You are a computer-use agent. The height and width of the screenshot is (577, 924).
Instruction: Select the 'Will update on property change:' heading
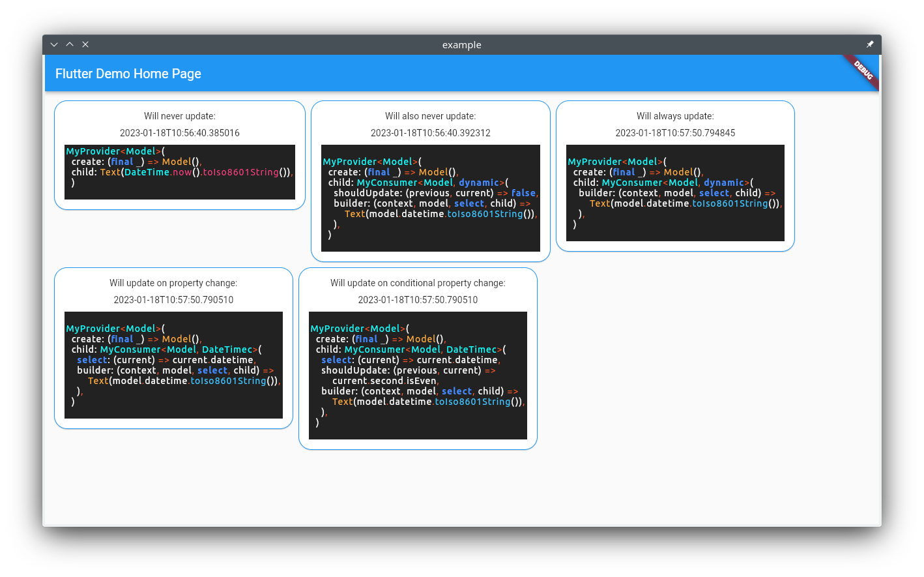[173, 283]
